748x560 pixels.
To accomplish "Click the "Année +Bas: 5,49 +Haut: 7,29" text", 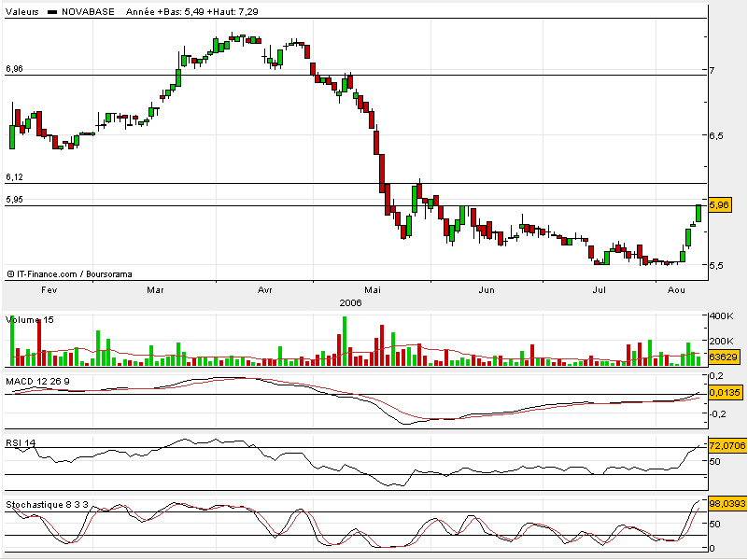I will [191, 12].
